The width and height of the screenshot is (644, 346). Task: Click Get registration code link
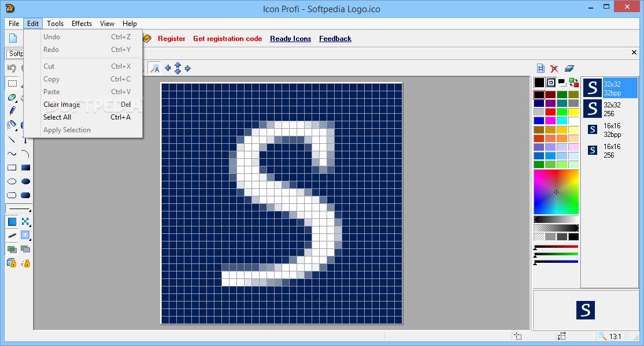[228, 39]
